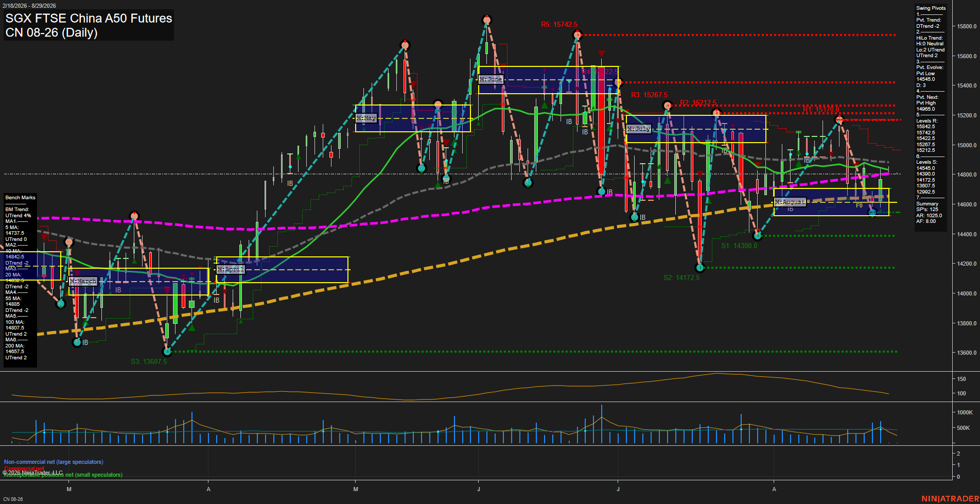Select the 'CN 08-26' tab at bottom left
The height and width of the screenshot is (504, 980).
click(x=13, y=499)
